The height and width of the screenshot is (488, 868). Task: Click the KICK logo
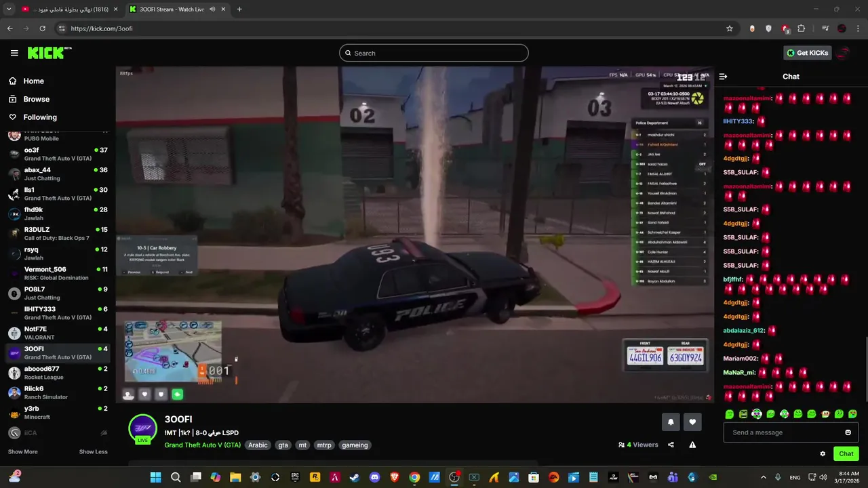[50, 53]
